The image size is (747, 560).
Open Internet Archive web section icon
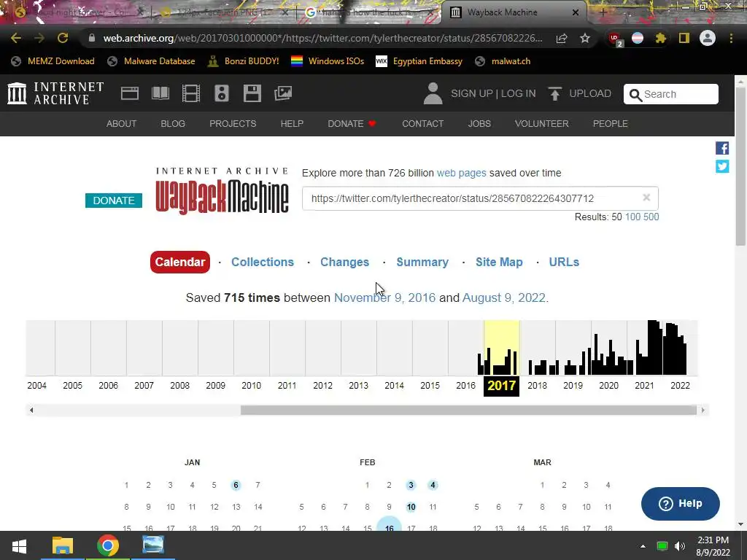[x=130, y=93]
